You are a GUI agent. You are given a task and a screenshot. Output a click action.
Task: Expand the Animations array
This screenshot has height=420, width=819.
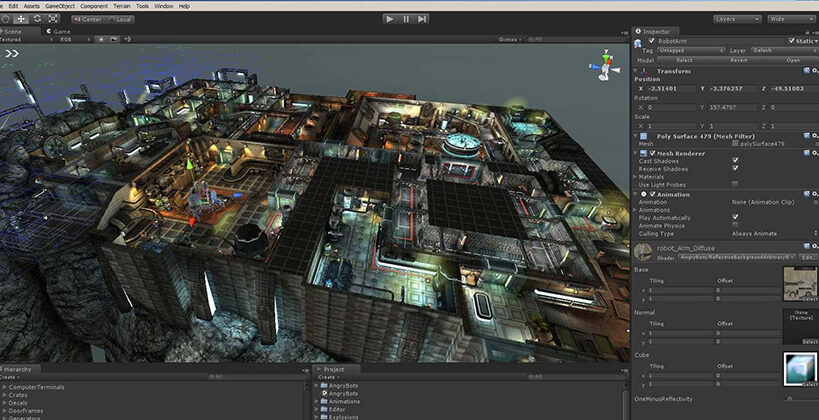tap(636, 210)
